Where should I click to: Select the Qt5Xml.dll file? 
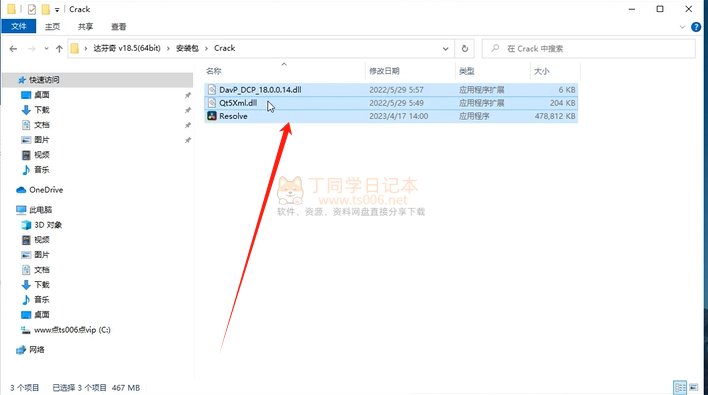point(391,103)
